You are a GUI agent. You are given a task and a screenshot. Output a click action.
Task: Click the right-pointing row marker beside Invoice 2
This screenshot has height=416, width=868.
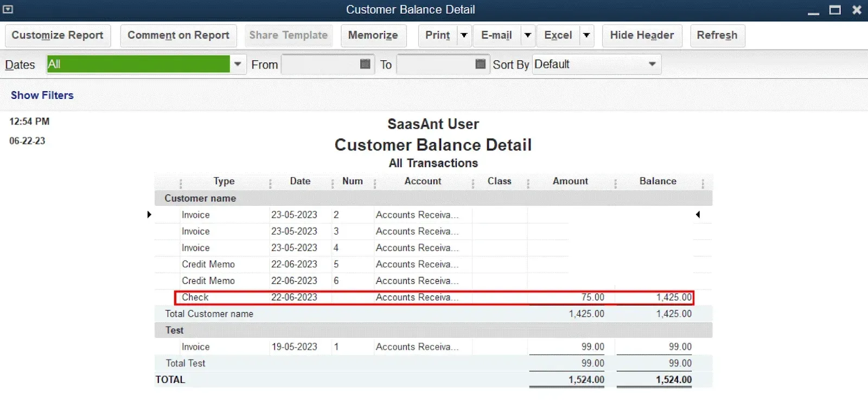[149, 215]
